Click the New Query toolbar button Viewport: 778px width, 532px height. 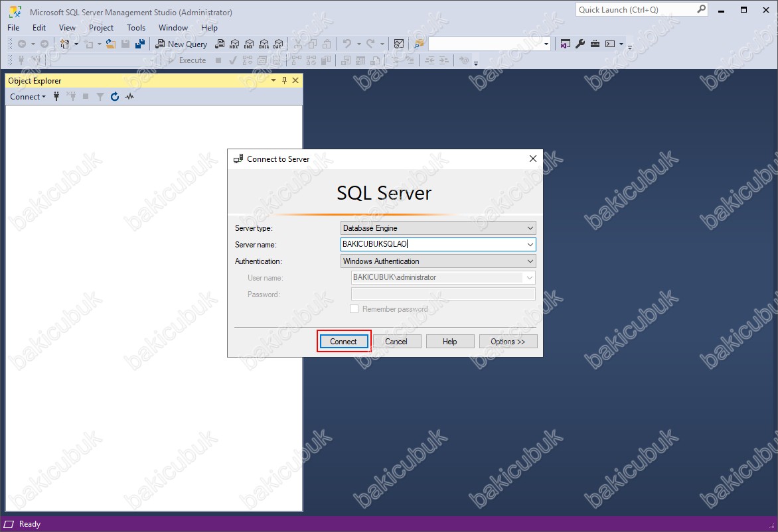pos(181,44)
